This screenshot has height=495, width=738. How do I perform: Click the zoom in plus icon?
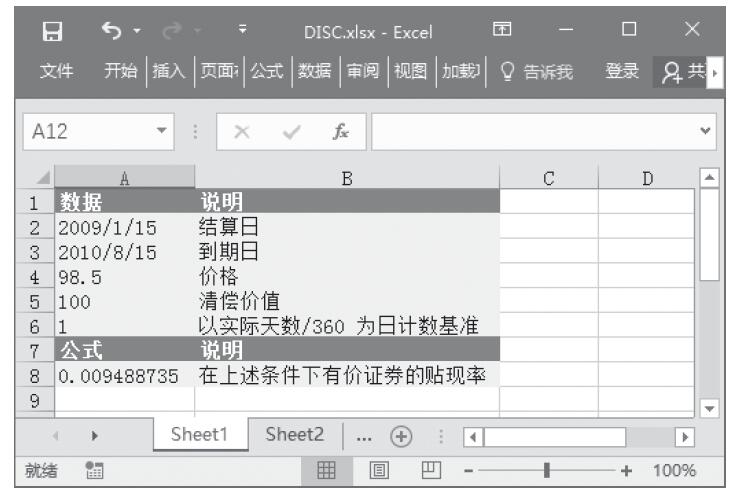coord(627,469)
